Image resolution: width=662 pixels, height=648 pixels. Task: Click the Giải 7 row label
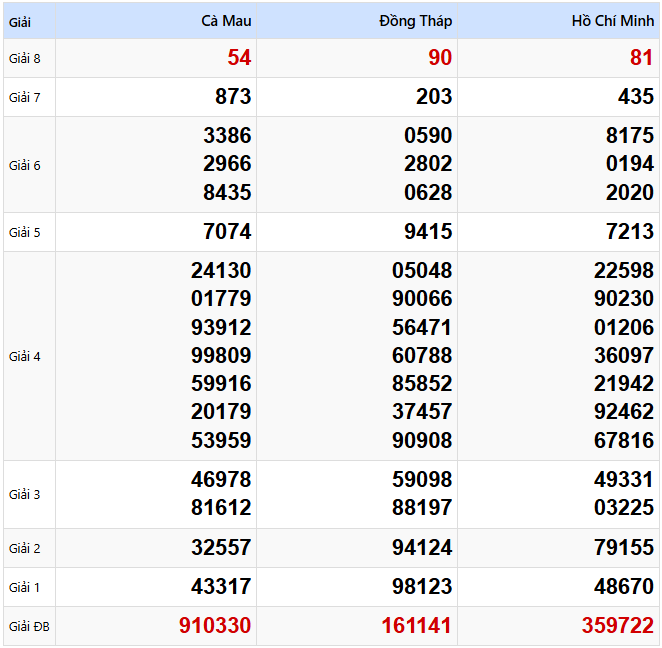tap(25, 97)
